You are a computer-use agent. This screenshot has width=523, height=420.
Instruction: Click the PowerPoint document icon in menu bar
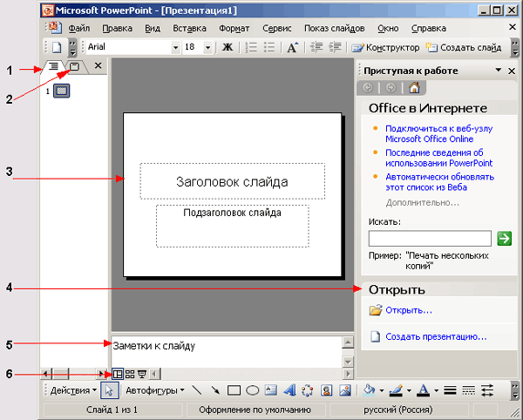point(55,27)
